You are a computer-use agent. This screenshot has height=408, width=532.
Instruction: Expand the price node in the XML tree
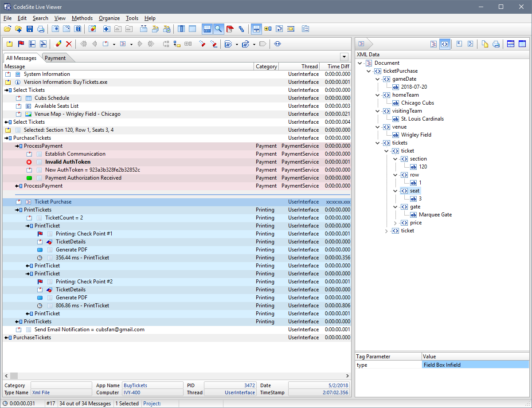point(395,223)
